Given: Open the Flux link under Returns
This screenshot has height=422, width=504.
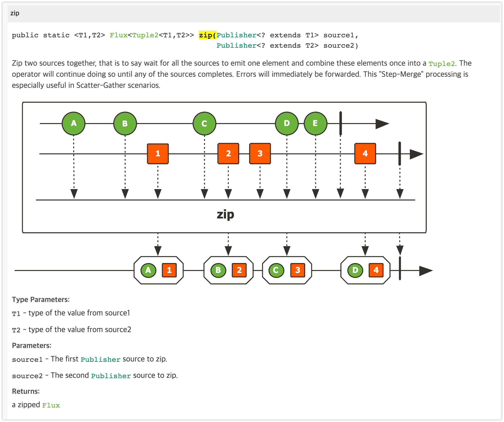Looking at the screenshot, I should pos(51,405).
